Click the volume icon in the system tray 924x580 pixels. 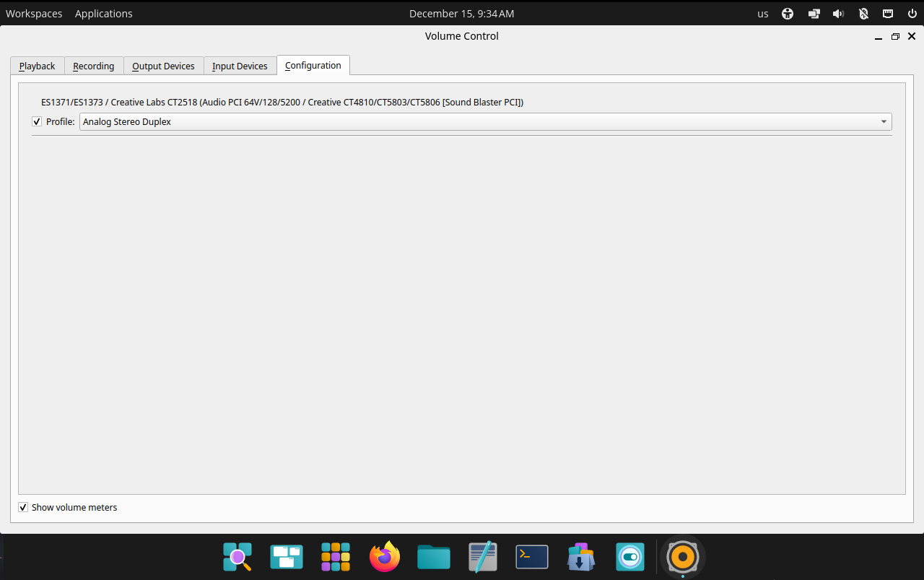pyautogui.click(x=838, y=13)
